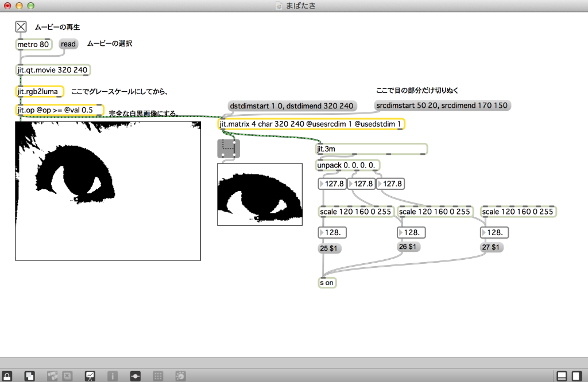Click the overlapping-squares icon next to the padlock

point(29,375)
